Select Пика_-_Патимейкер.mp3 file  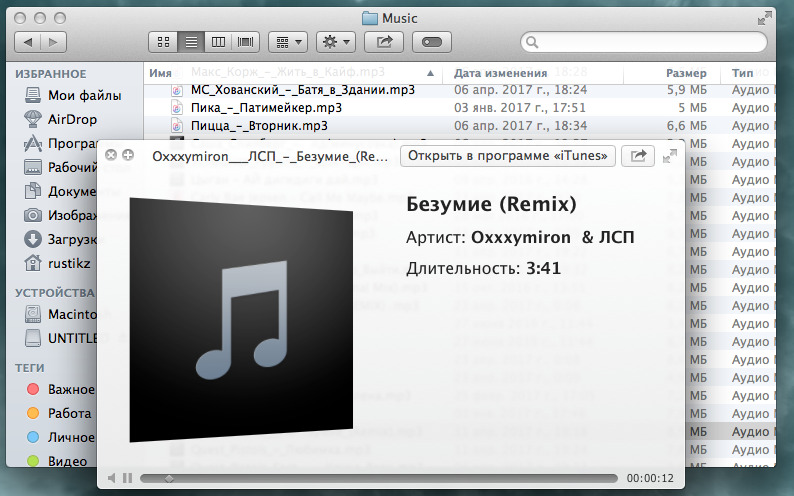[266, 108]
